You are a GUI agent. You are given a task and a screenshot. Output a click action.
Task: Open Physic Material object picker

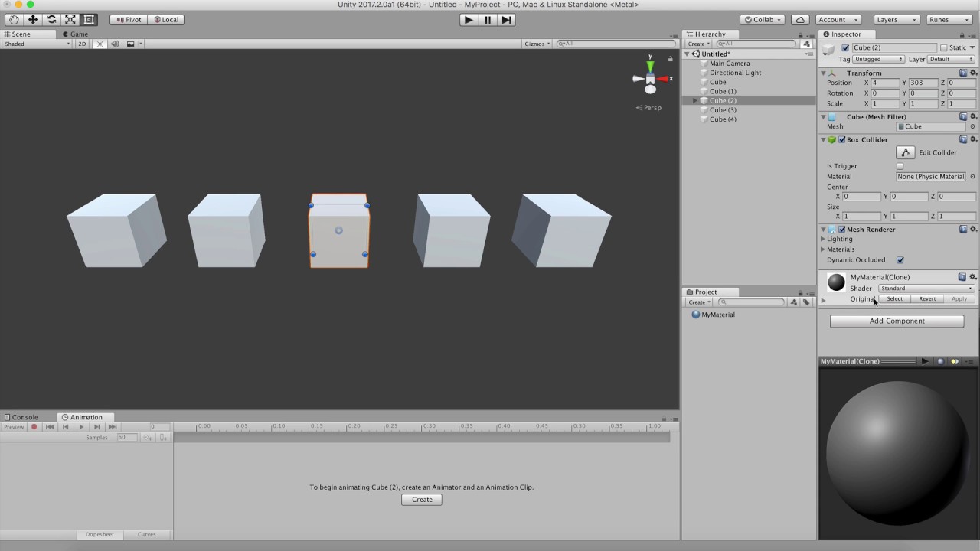click(973, 177)
